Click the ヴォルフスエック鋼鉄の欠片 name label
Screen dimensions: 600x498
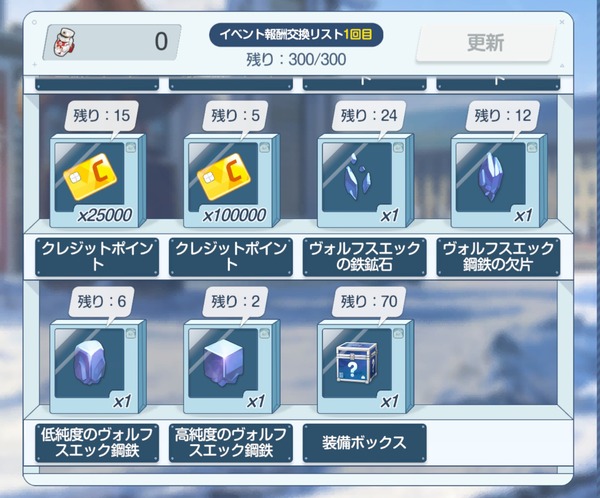pyautogui.click(x=498, y=257)
